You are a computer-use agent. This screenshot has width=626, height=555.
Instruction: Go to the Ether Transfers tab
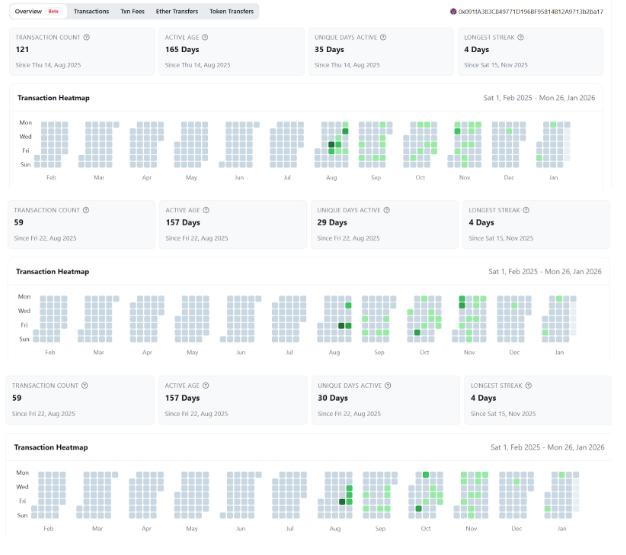point(177,11)
